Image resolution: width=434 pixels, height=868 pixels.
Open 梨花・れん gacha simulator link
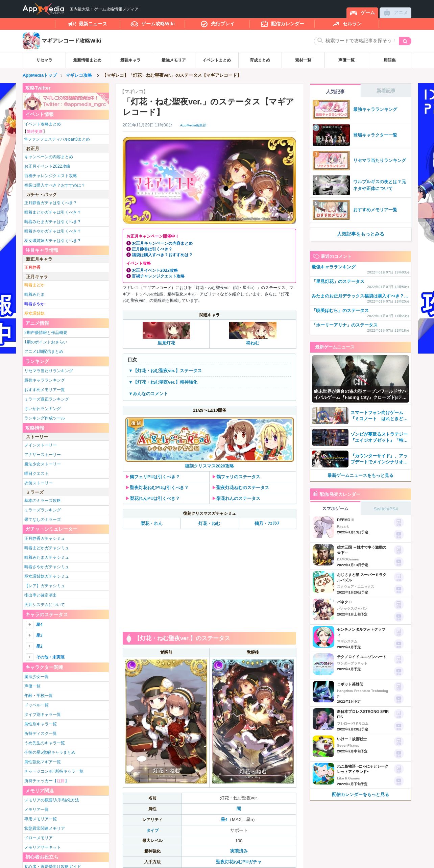(151, 524)
